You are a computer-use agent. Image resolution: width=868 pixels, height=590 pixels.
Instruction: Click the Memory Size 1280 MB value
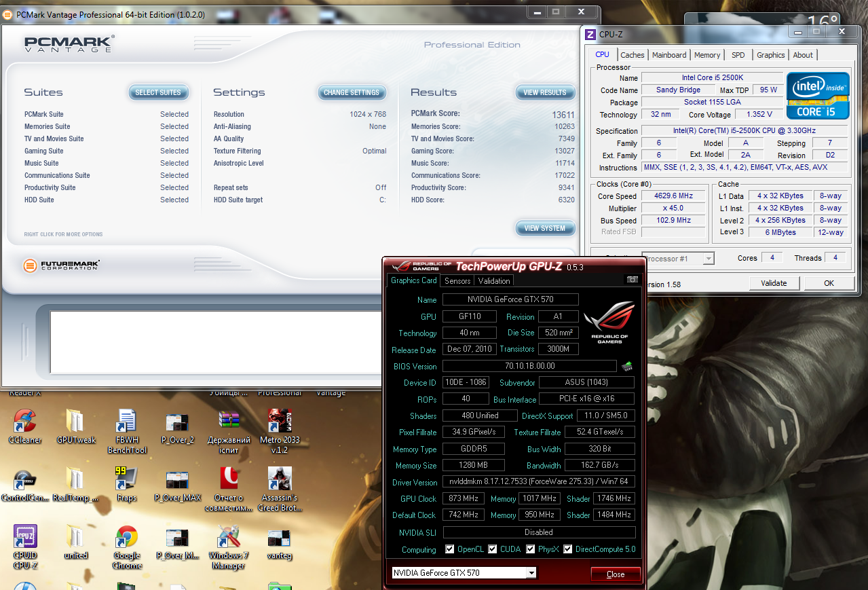[474, 466]
